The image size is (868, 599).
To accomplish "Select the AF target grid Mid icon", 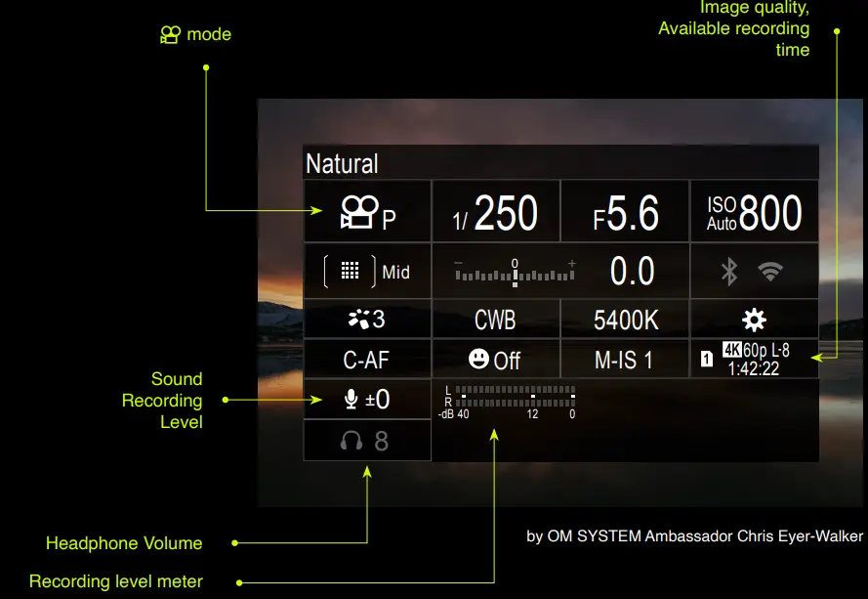I will (367, 272).
